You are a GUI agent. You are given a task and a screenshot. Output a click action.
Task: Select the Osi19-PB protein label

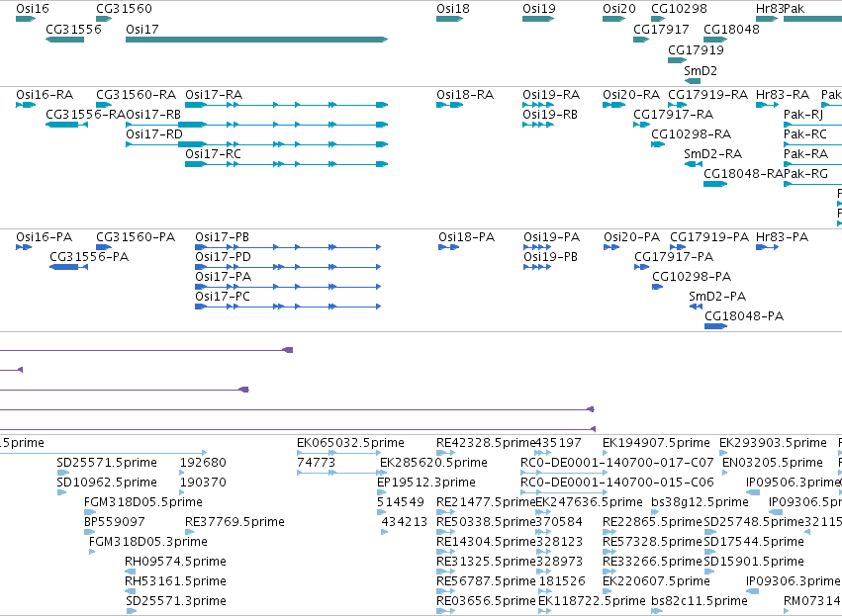(550, 257)
